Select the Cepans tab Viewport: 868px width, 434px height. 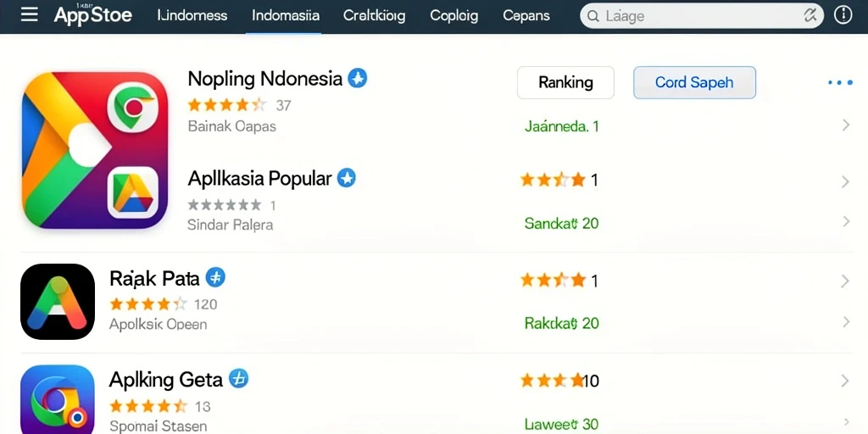(526, 15)
